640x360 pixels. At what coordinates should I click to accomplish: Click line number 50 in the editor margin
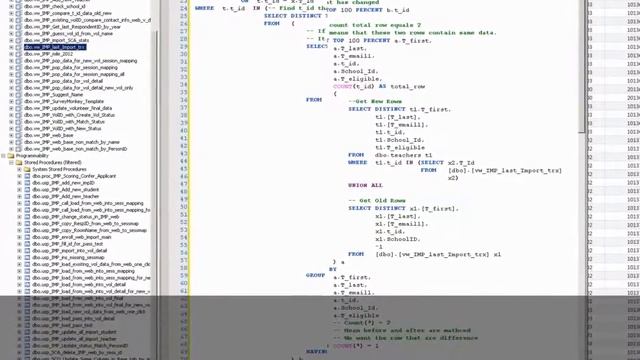[x=184, y=207]
